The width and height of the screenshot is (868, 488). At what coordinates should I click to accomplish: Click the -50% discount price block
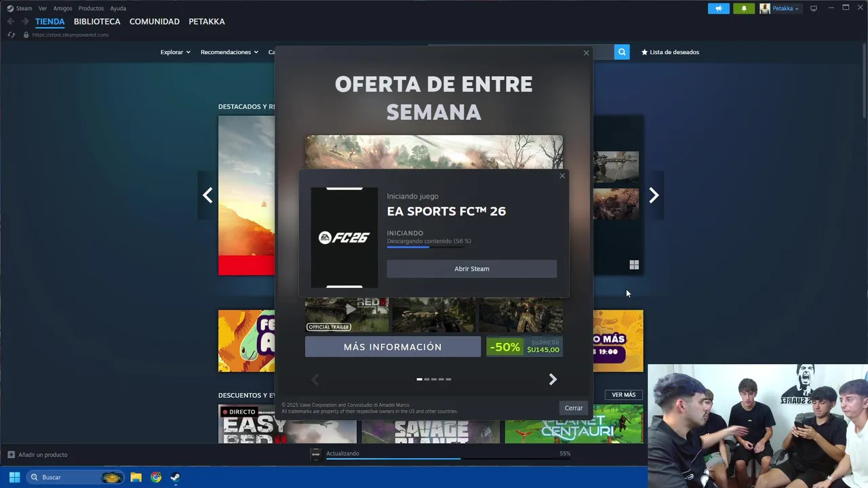point(524,347)
